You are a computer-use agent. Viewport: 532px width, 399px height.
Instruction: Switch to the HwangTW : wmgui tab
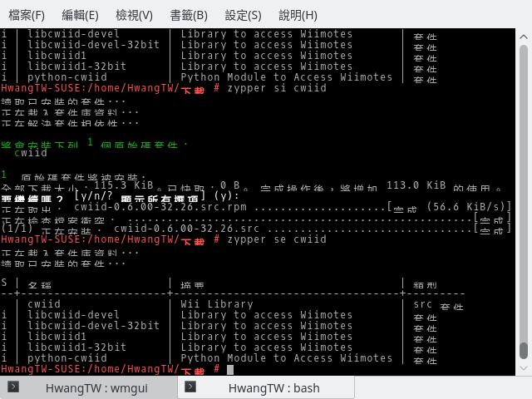click(x=89, y=387)
